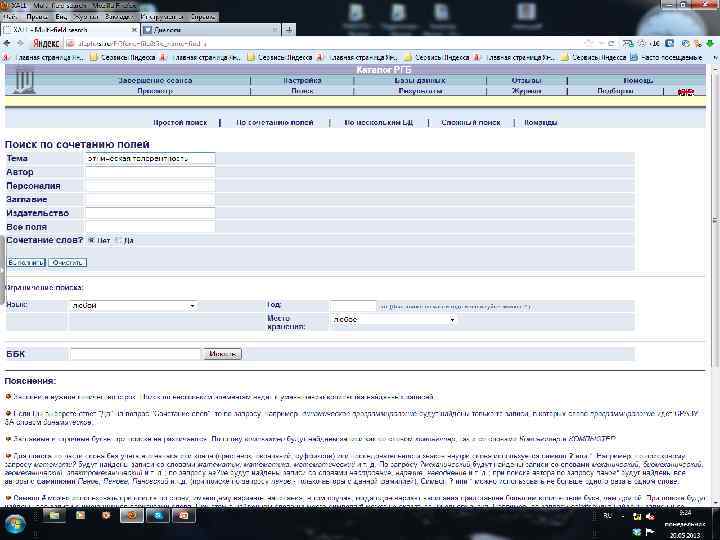Screen dimensions: 720x540
Task: Click the browser forward arrow
Action: 20,43
